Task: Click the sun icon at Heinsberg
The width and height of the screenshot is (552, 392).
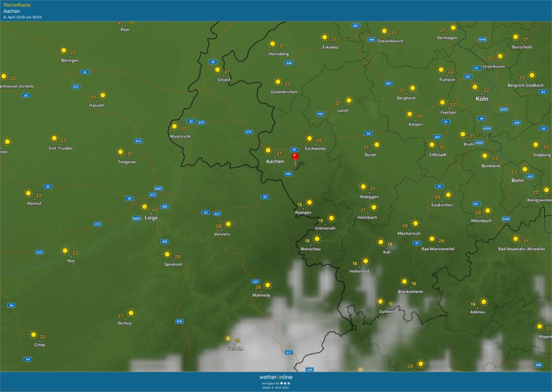Action: point(273,44)
